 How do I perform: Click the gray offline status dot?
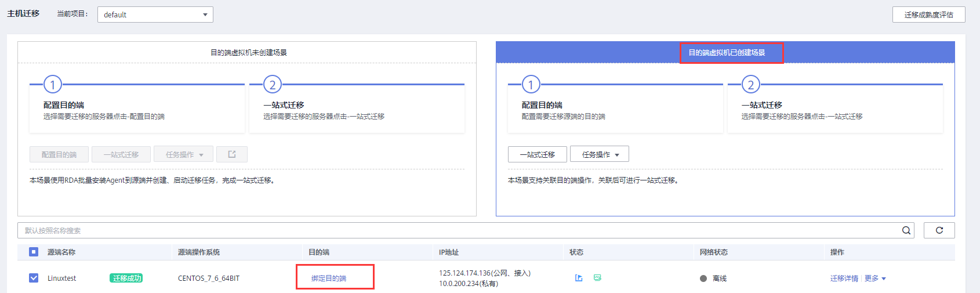click(703, 278)
